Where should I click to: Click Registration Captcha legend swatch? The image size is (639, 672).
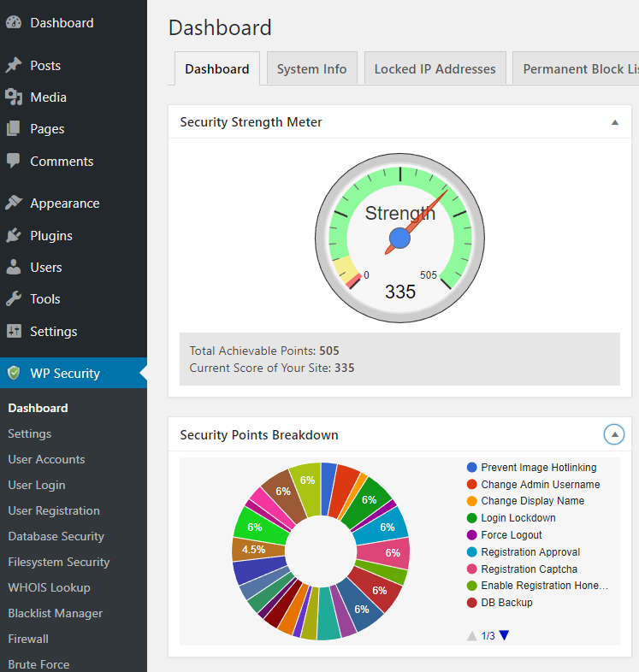coord(471,569)
